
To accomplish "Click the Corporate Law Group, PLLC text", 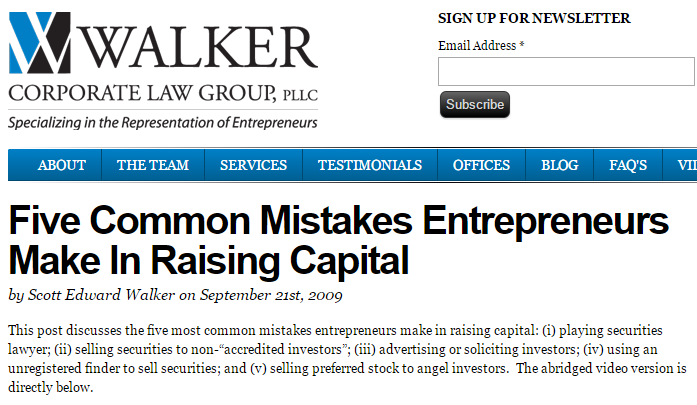I will 160,95.
